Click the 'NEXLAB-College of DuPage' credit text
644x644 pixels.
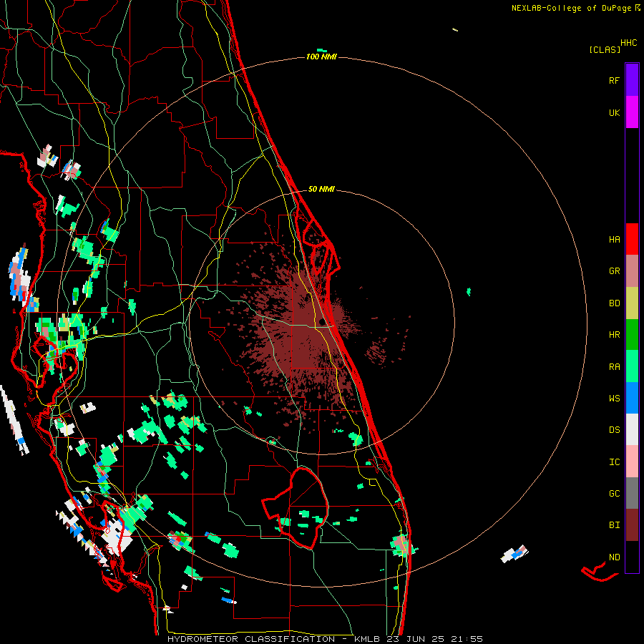[571, 8]
